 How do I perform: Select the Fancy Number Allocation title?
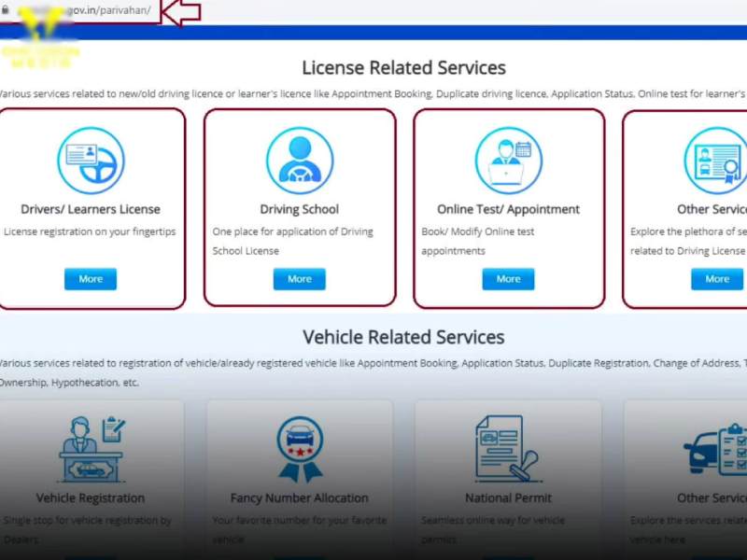pos(299,498)
